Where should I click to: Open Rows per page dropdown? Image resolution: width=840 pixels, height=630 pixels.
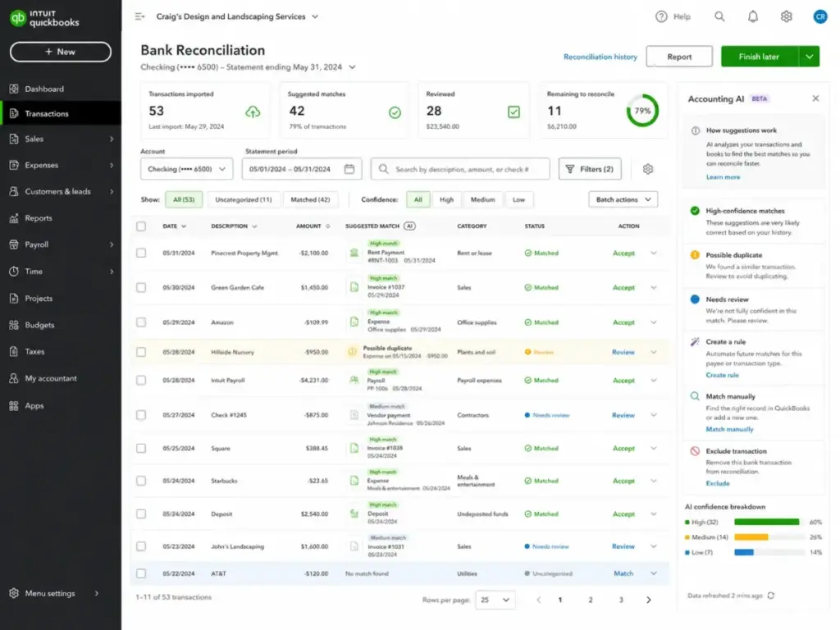(x=495, y=600)
